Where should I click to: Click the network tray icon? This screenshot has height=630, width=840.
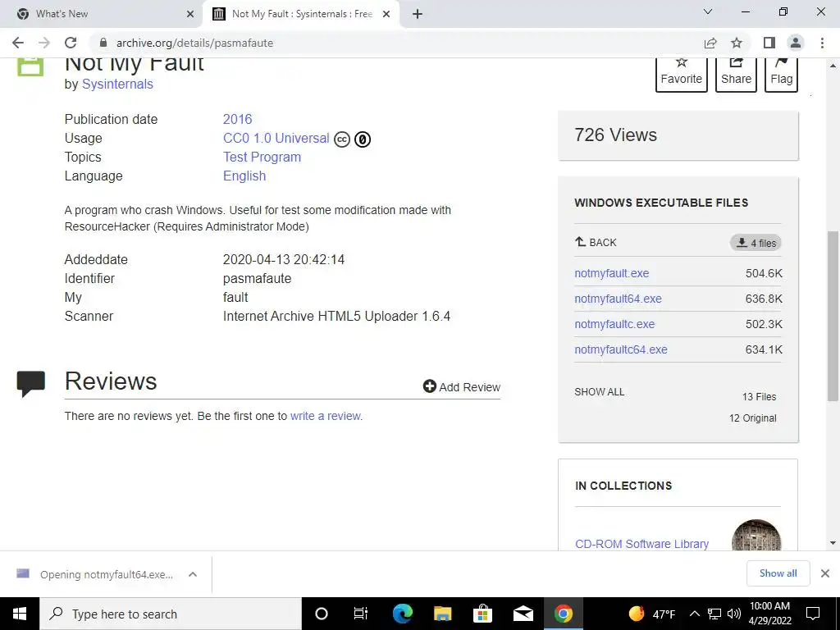pyautogui.click(x=714, y=614)
